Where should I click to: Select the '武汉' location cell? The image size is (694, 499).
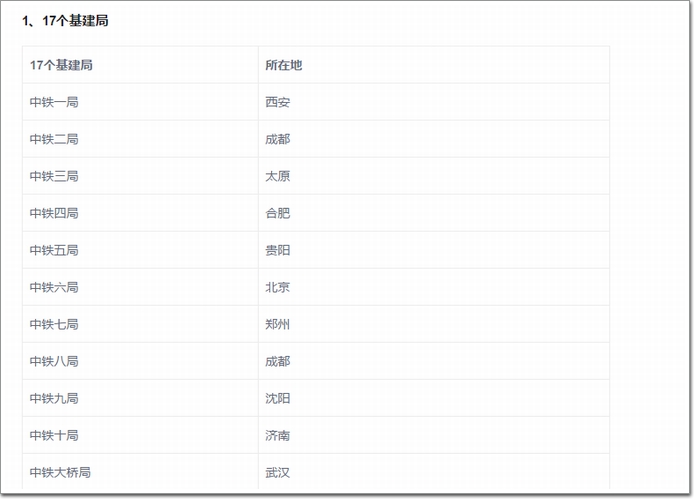click(434, 472)
